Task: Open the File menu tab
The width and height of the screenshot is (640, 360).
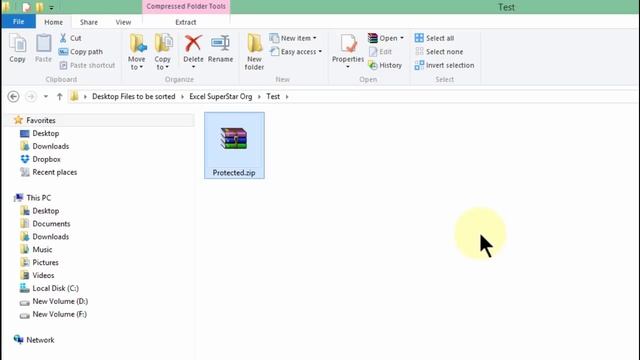Action: [18, 22]
